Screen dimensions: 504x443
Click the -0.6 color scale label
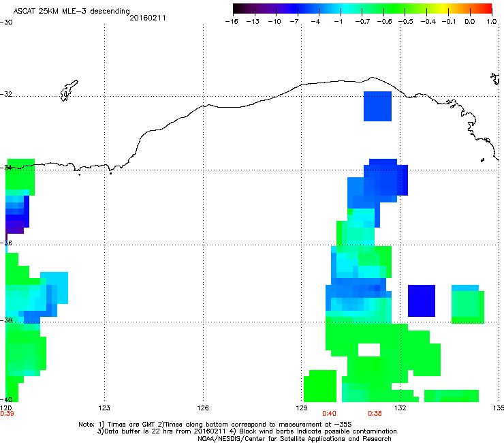click(x=384, y=22)
